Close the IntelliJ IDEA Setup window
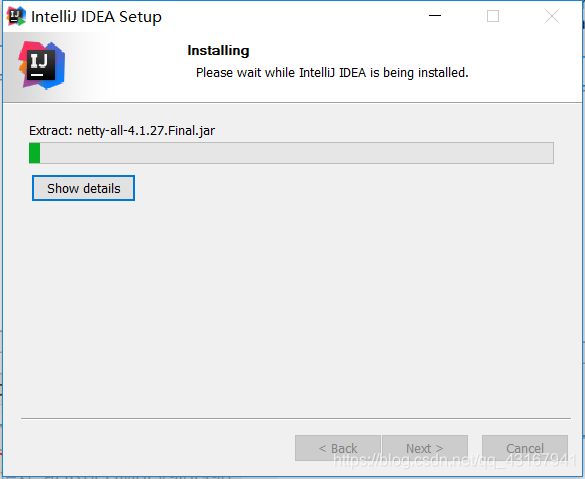The width and height of the screenshot is (585, 479). [551, 16]
